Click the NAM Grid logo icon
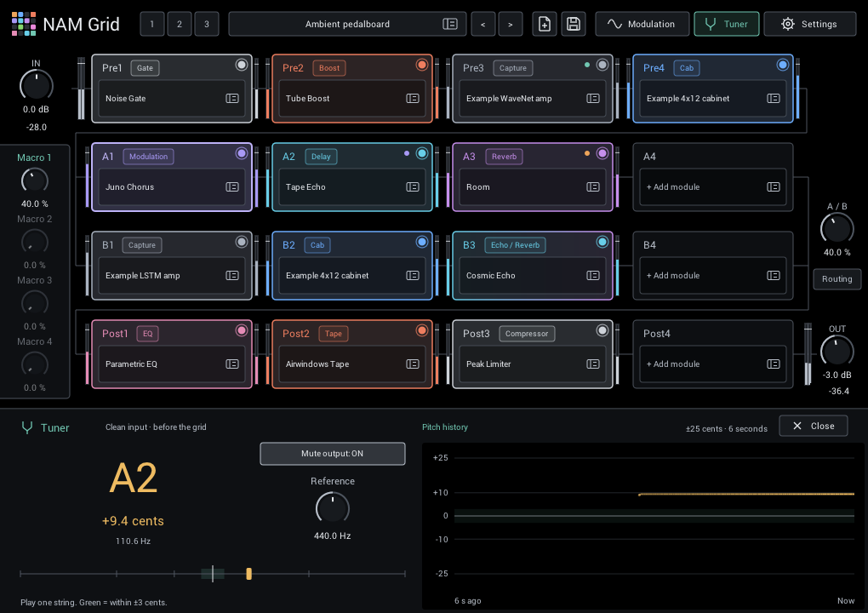Image resolution: width=868 pixels, height=613 pixels. [x=24, y=24]
